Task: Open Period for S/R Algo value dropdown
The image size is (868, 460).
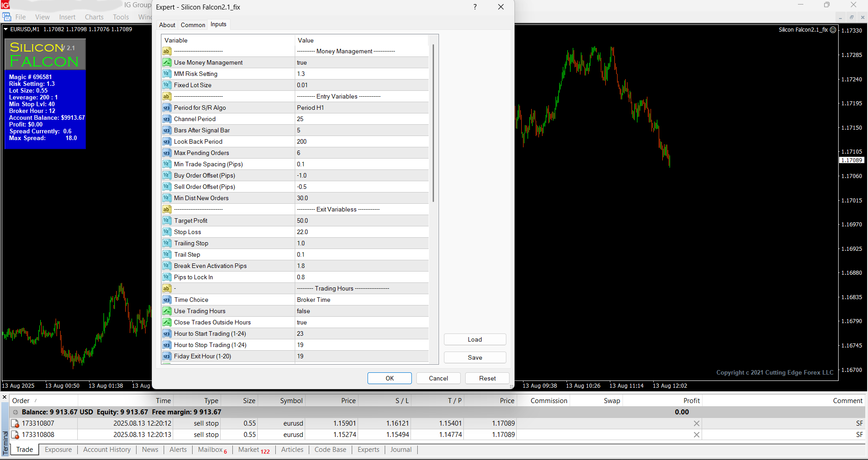Action: pos(362,108)
